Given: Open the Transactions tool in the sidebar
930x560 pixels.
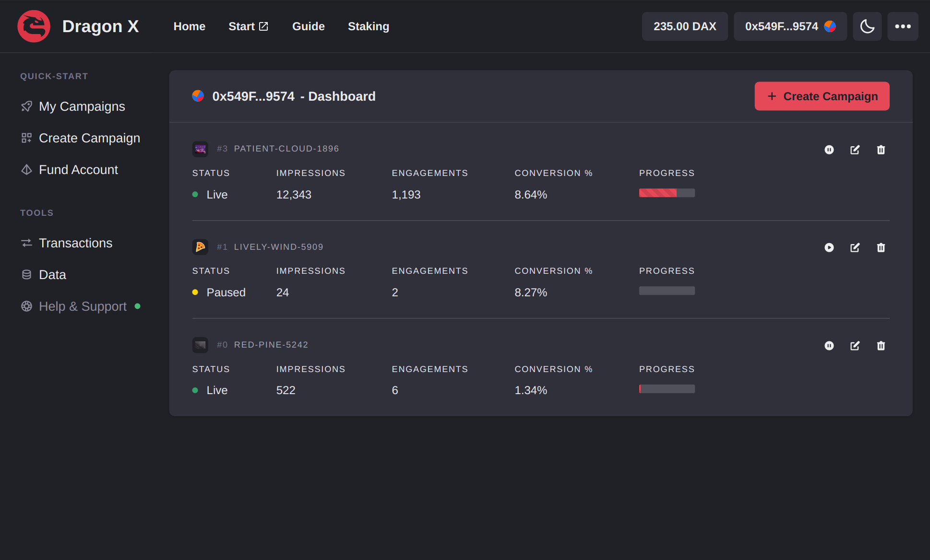Looking at the screenshot, I should 76,243.
